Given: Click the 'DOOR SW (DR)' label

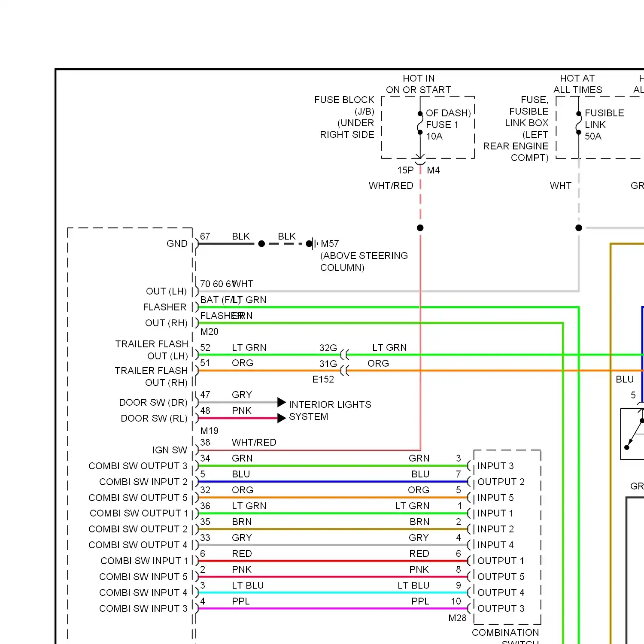Looking at the screenshot, I should point(153,402).
